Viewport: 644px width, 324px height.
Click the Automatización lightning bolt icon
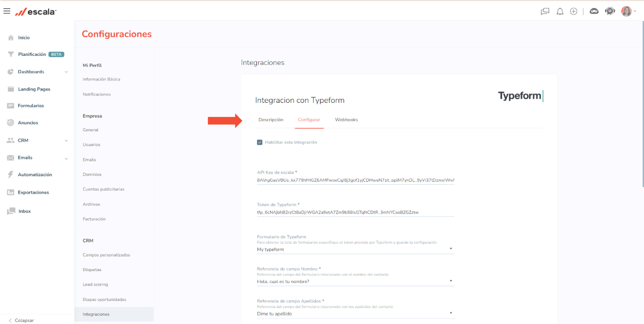(10, 175)
